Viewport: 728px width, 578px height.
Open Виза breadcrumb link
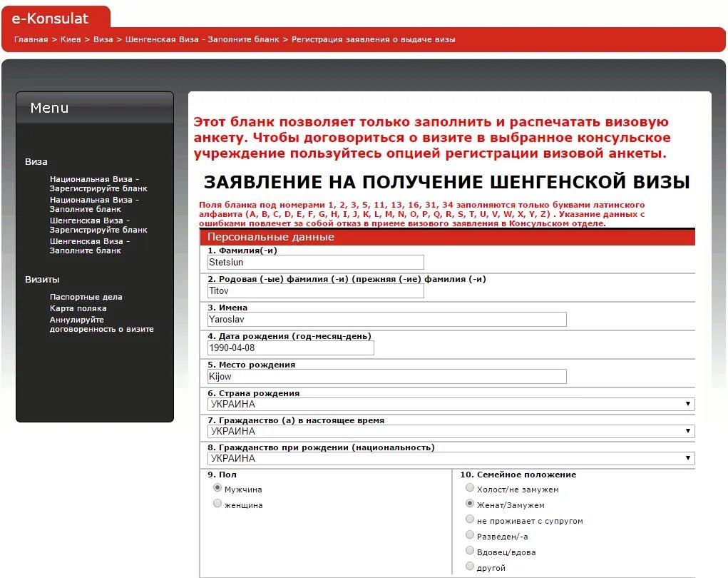pyautogui.click(x=103, y=39)
